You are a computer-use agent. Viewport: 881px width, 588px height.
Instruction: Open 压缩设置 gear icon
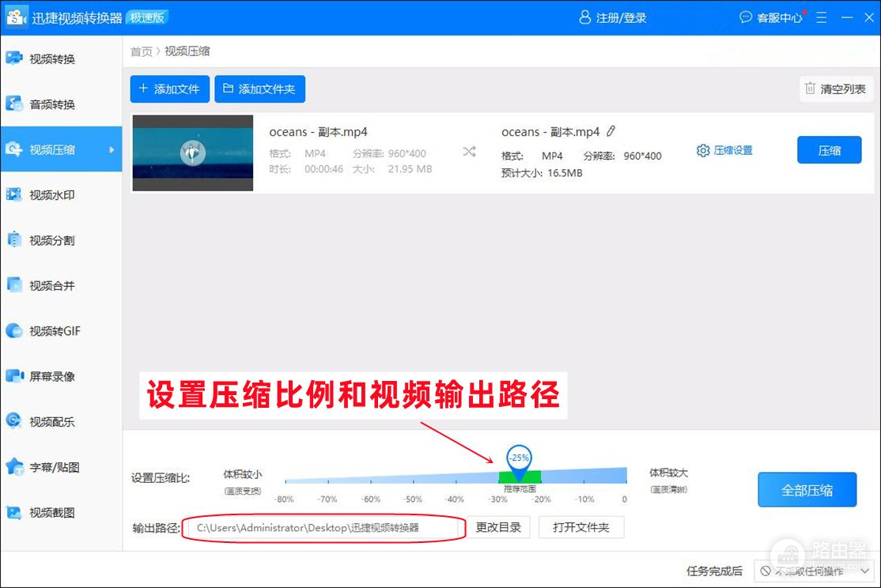(702, 150)
